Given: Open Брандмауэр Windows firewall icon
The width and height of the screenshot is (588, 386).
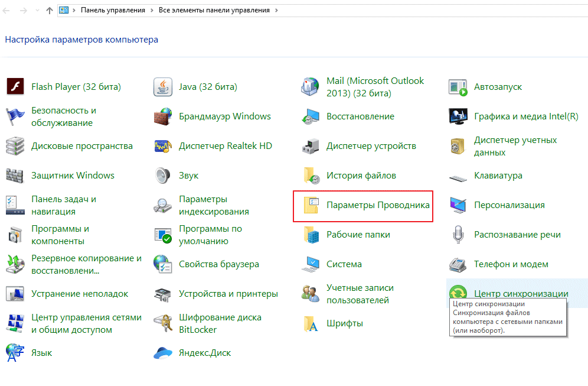Looking at the screenshot, I should pos(162,116).
